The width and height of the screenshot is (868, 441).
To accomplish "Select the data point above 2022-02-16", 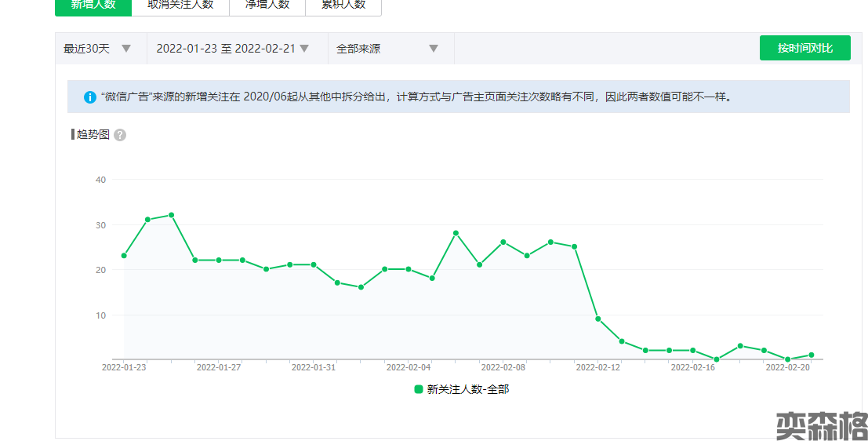I will tap(693, 350).
